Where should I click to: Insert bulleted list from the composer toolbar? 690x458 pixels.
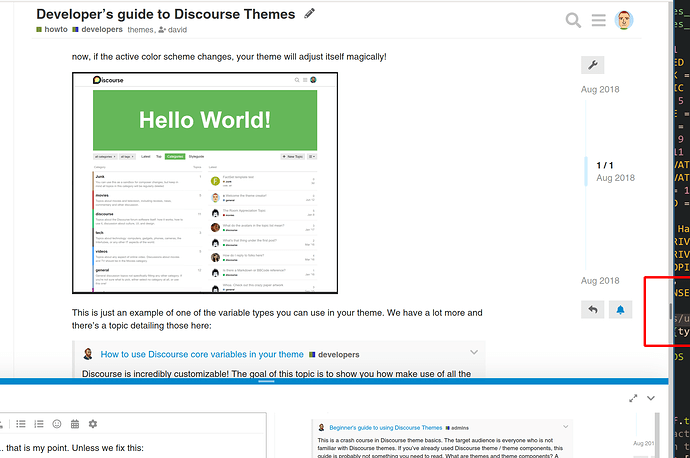(x=21, y=424)
